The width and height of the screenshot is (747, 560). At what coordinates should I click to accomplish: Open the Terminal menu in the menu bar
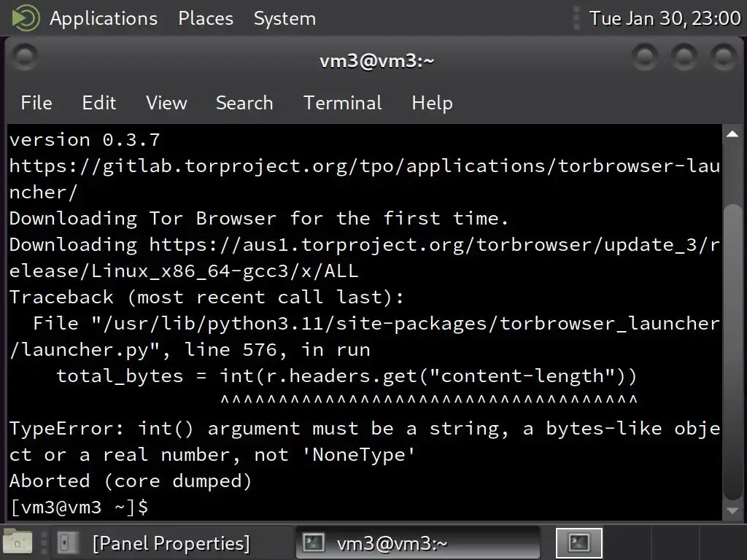coord(343,103)
